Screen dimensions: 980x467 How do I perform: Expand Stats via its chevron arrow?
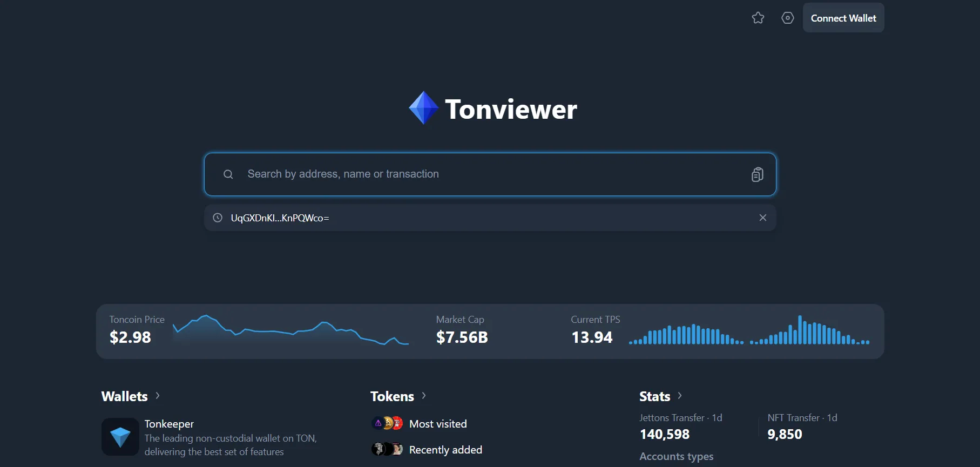point(680,396)
